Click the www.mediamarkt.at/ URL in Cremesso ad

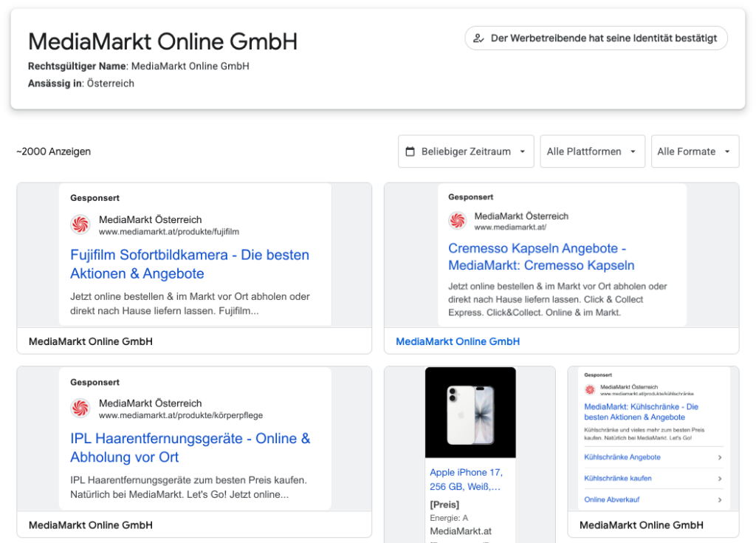pos(510,228)
